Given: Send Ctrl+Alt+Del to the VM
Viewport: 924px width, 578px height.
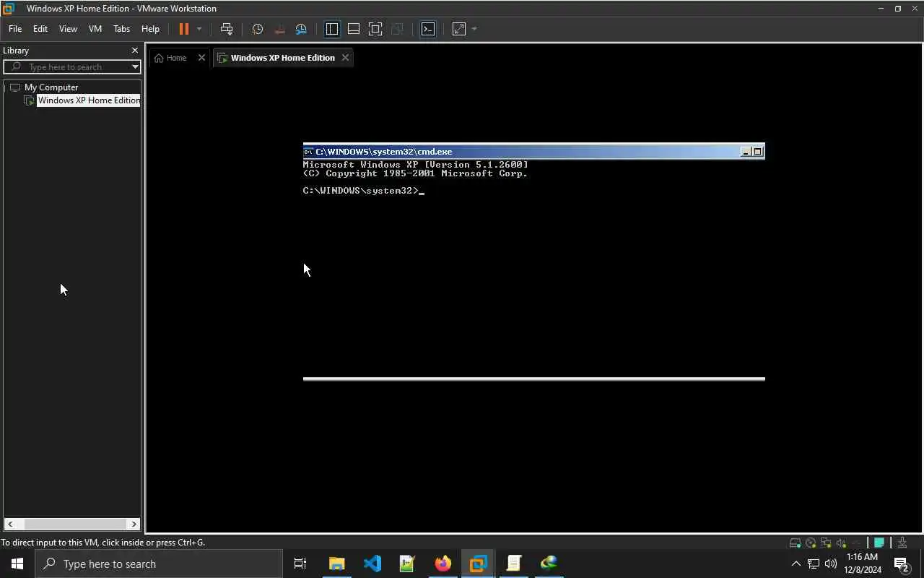Looking at the screenshot, I should coord(227,29).
